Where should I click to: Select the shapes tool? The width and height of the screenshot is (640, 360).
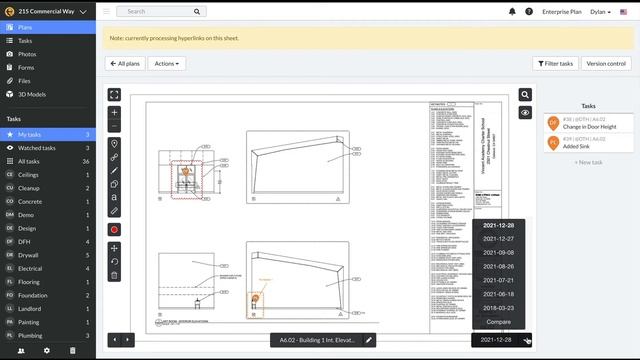114,184
